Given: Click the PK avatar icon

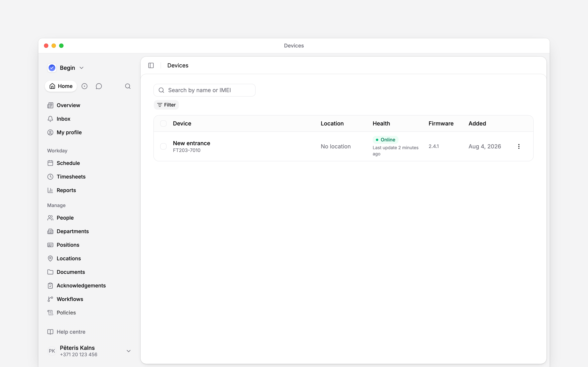Looking at the screenshot, I should 52,351.
